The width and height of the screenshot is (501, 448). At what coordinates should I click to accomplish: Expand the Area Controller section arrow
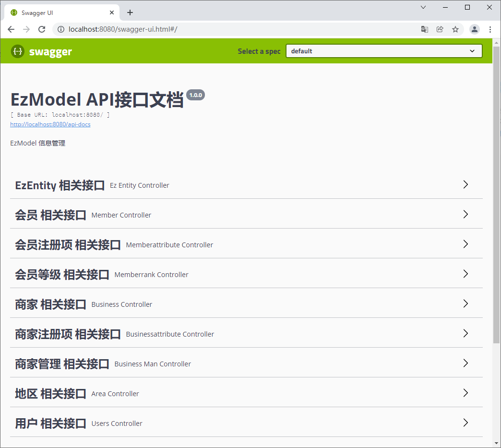[465, 393]
